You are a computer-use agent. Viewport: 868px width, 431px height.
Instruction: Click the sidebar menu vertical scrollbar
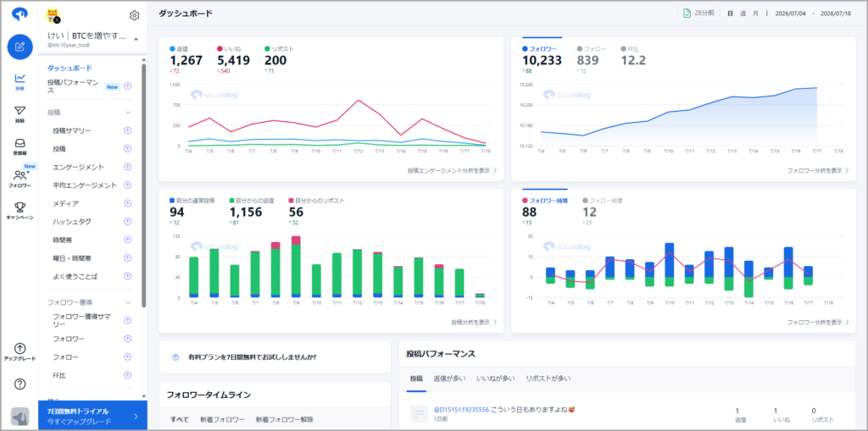coord(144,185)
